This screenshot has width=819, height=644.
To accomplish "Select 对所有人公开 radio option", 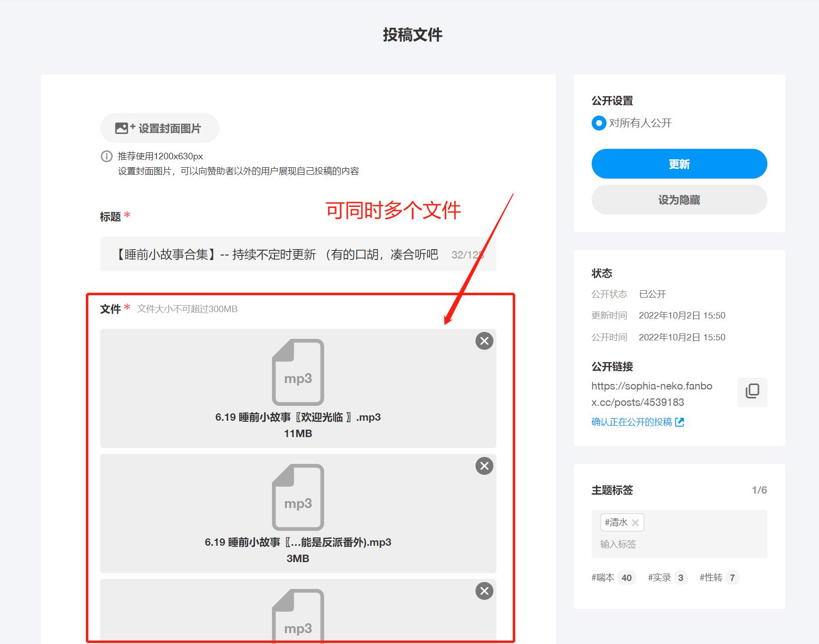I will coord(599,123).
